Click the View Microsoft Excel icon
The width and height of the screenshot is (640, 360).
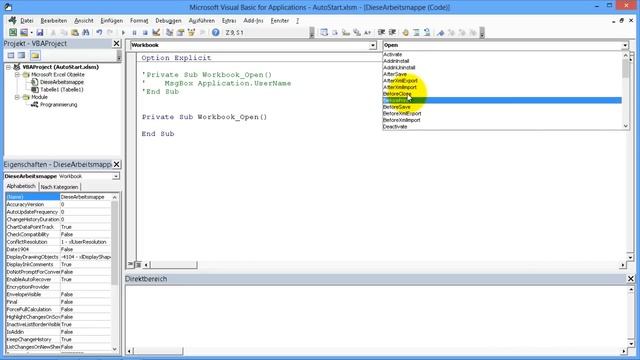13,33
